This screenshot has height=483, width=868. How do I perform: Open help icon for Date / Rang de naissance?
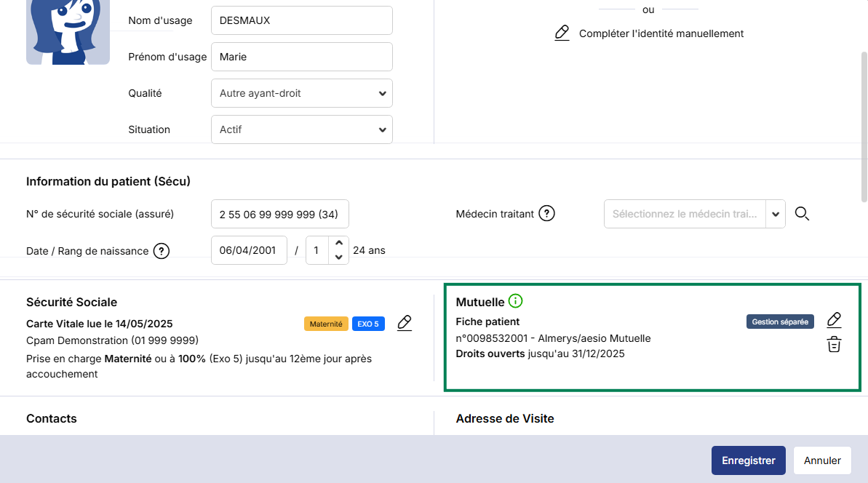point(161,251)
